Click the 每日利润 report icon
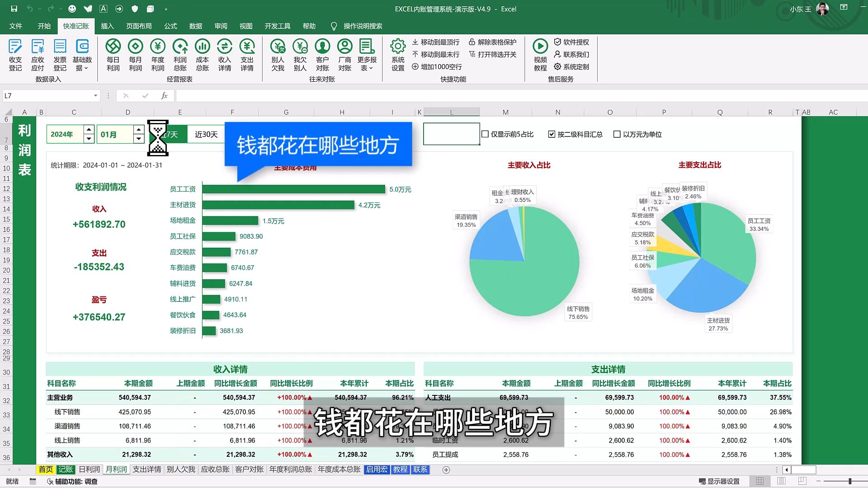 click(x=113, y=53)
